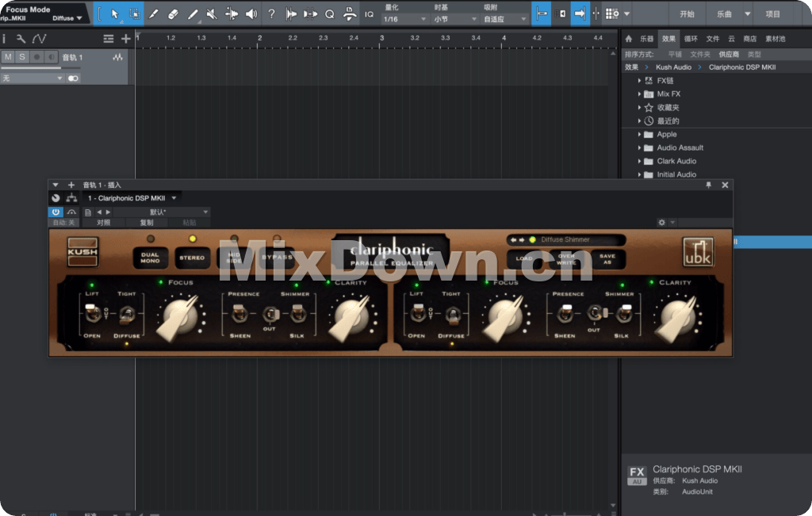Go to browser Home icon
Screen dimensions: 812x516
click(x=629, y=39)
